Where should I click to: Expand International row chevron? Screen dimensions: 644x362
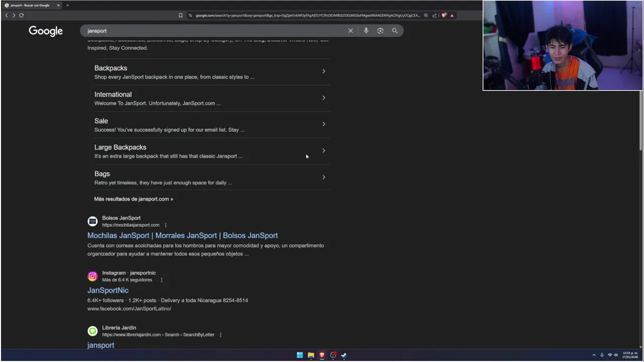324,98
